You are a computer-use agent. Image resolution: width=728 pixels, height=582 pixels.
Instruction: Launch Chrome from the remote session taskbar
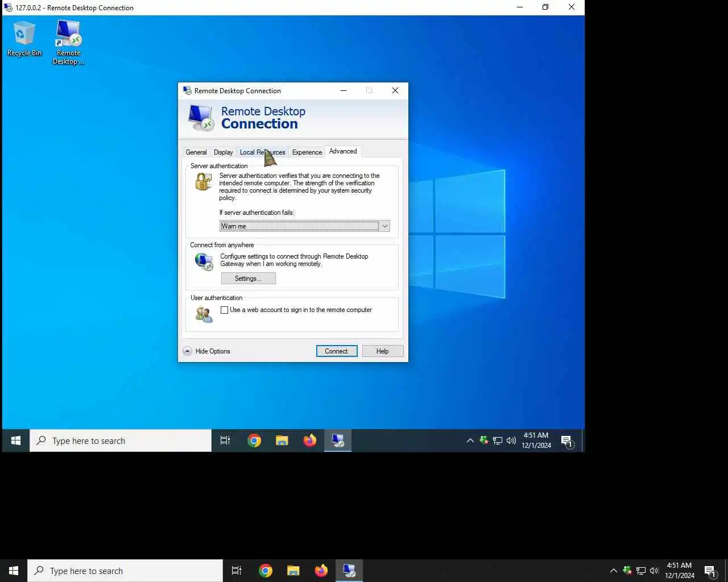pyautogui.click(x=254, y=440)
